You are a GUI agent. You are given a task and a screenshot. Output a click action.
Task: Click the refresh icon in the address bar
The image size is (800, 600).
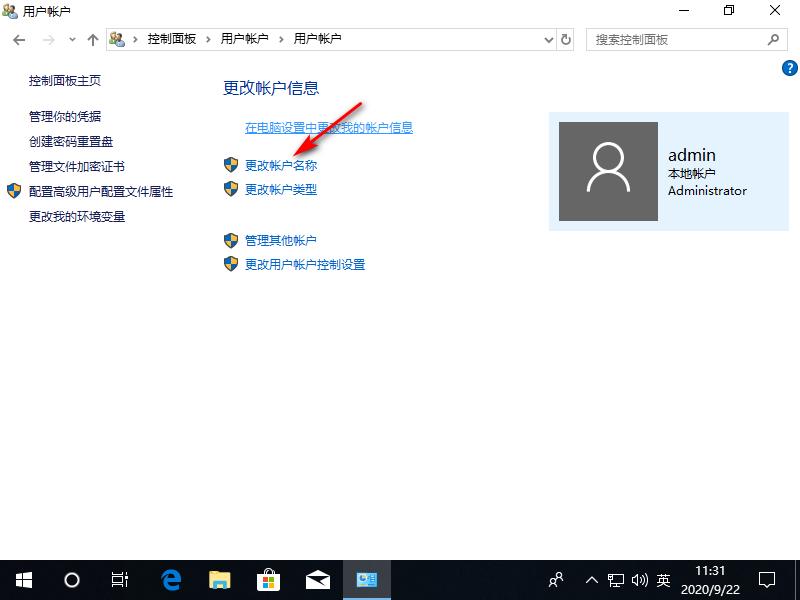(566, 40)
